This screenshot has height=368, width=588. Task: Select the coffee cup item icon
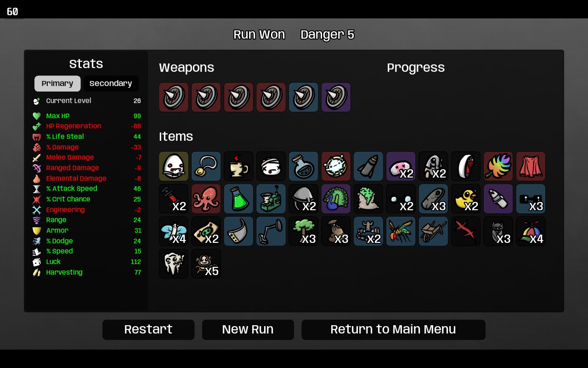tap(238, 166)
